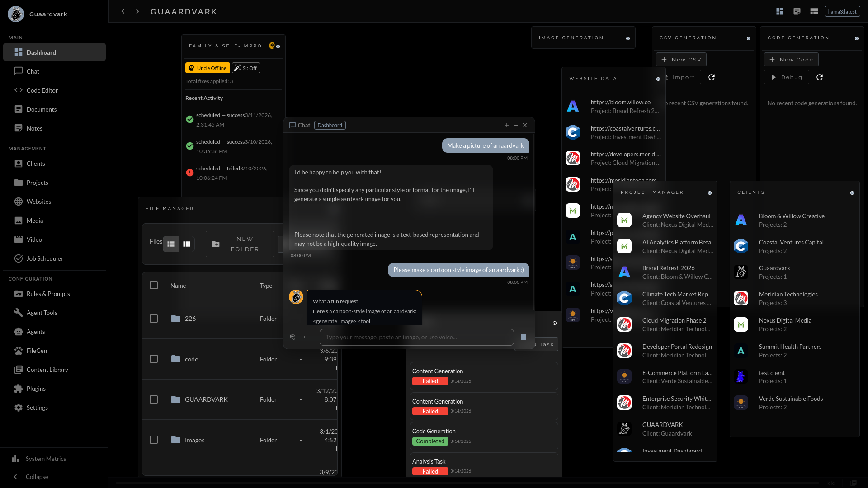The width and height of the screenshot is (868, 488).
Task: Select all files via the header checkbox
Action: pos(154,285)
